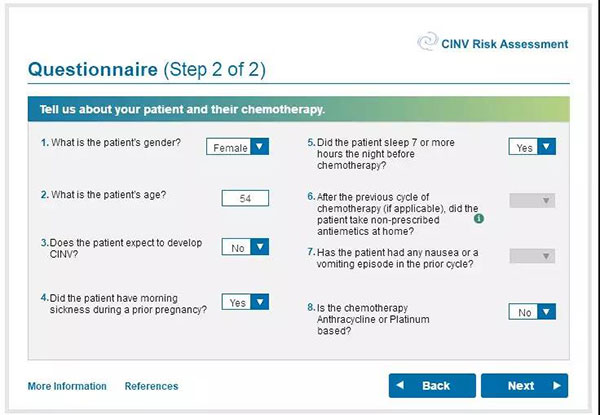Click the Questionnaire (Step 2 of 2) heading
The height and width of the screenshot is (415, 600).
(147, 70)
